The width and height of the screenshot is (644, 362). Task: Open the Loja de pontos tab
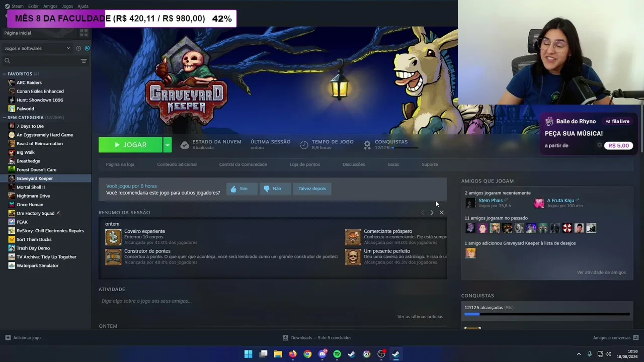[x=305, y=164]
